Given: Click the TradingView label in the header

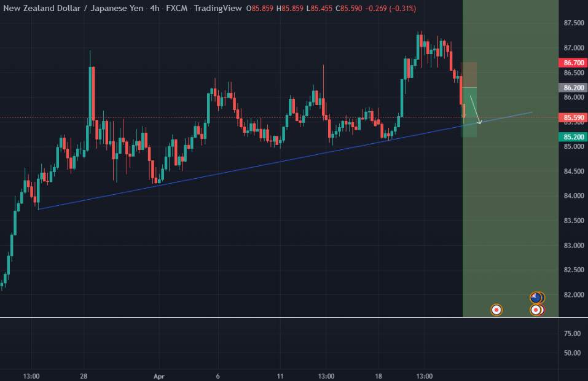Looking at the screenshot, I should (218, 8).
